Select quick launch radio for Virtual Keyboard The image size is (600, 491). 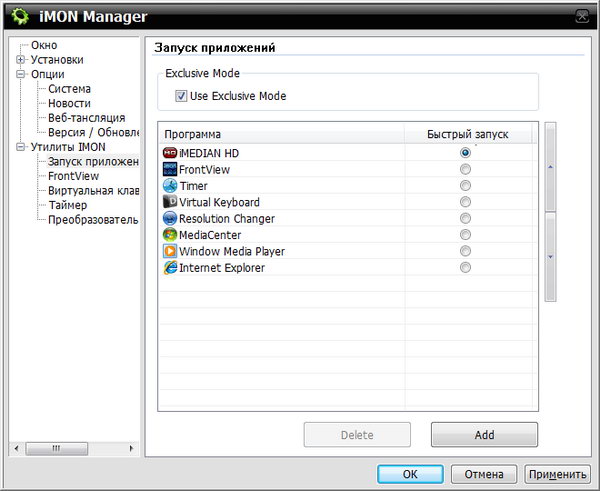point(465,202)
